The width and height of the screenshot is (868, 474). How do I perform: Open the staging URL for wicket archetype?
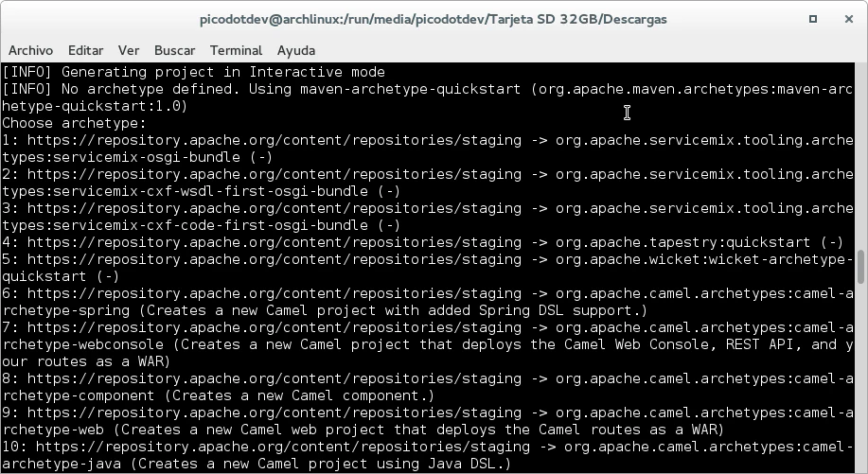(x=274, y=259)
